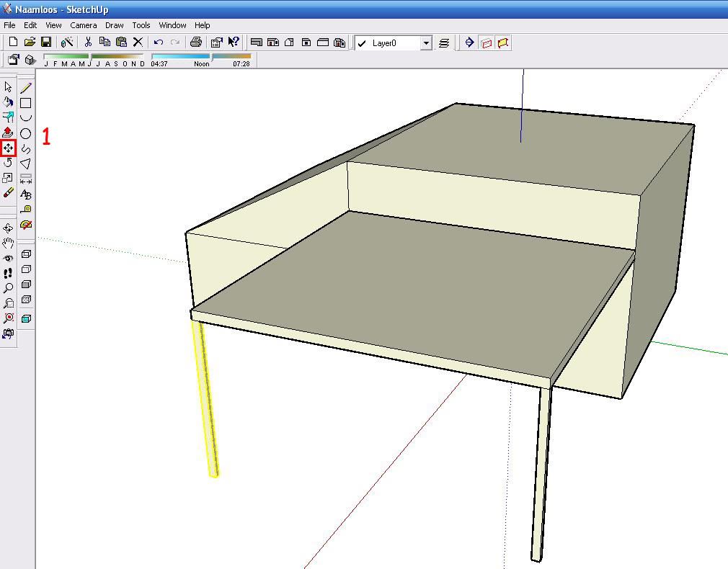This screenshot has width=728, height=569.
Task: Pick the Circle drawing tool
Action: tap(26, 134)
